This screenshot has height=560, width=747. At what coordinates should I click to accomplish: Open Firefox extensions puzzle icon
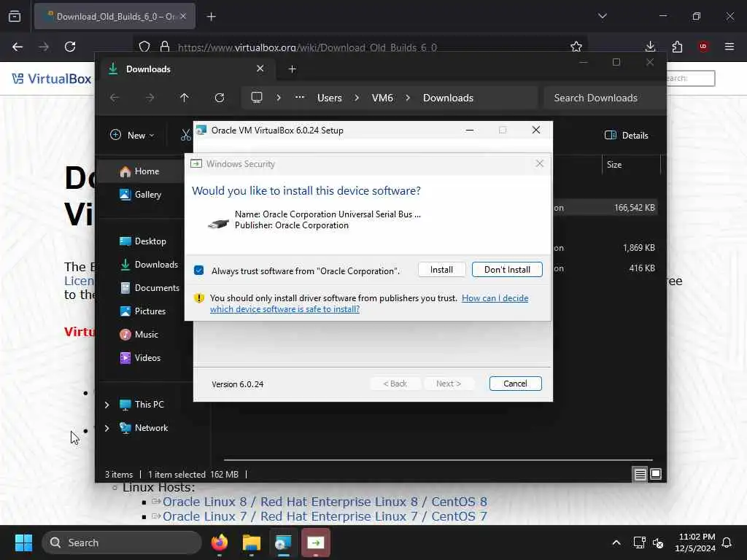pyautogui.click(x=677, y=47)
